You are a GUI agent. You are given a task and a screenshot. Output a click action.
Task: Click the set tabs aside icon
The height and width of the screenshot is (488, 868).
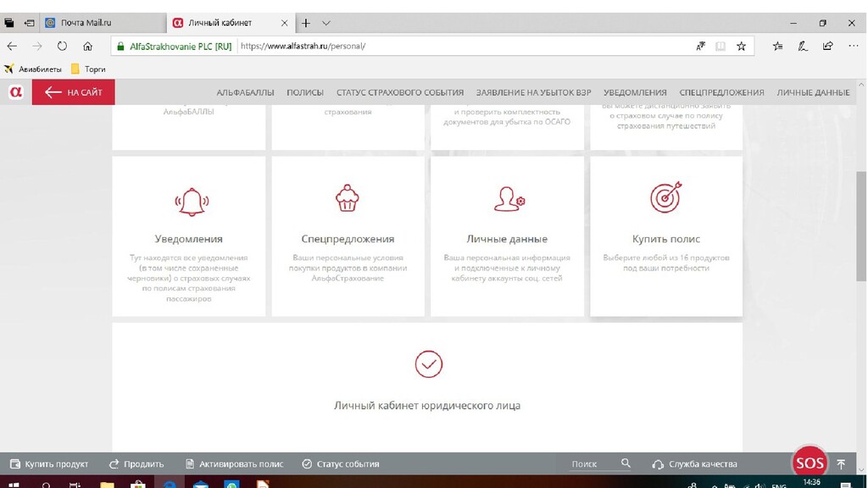point(29,23)
